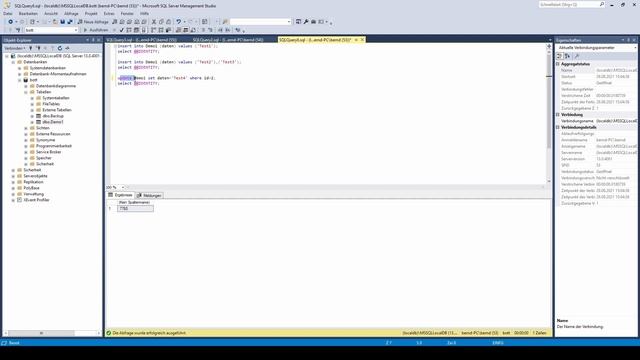Screen dimensions: 640x360
Task: Expand the dbo.Demo1 table node
Action: tap(32, 122)
